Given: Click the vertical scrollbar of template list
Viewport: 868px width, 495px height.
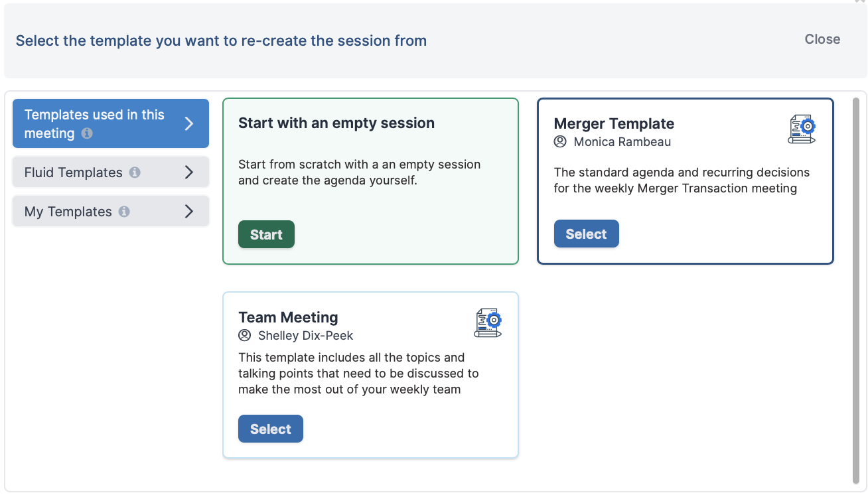Looking at the screenshot, I should click(x=855, y=291).
